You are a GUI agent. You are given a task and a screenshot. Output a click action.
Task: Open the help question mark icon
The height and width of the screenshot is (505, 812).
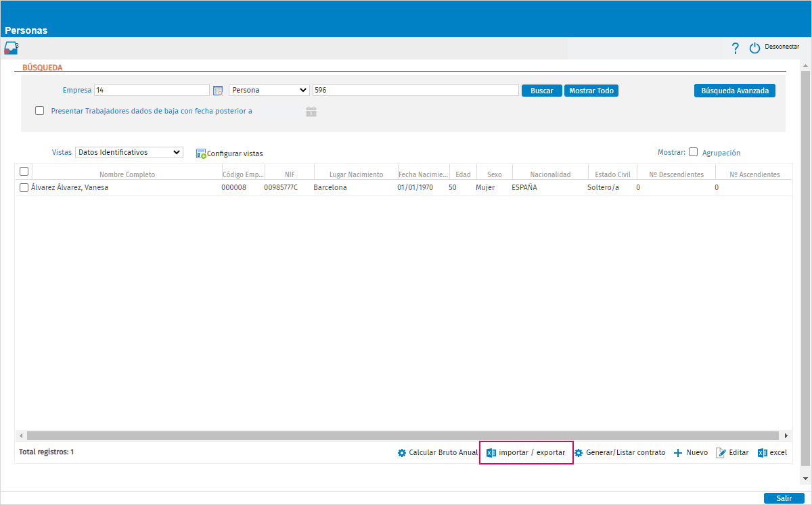[x=736, y=48]
